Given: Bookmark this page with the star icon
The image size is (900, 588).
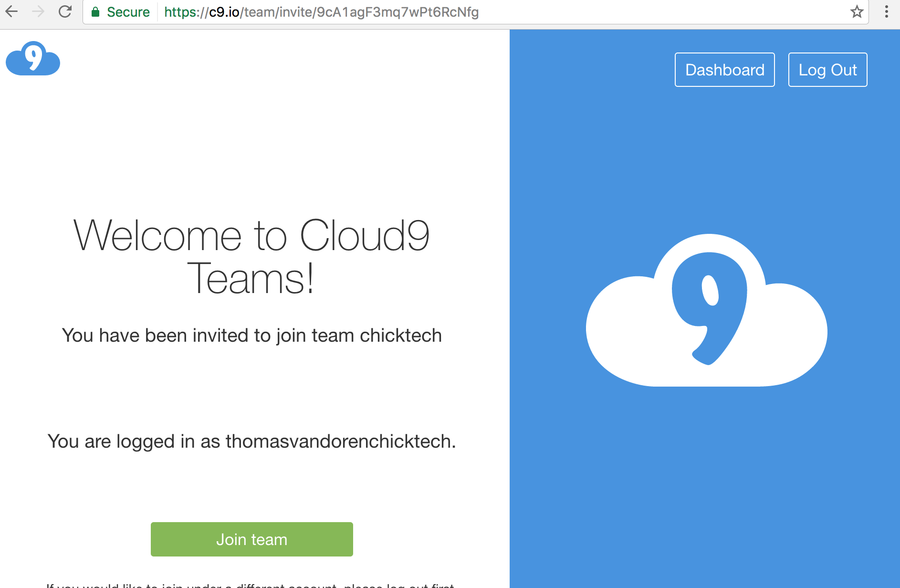Looking at the screenshot, I should click(x=857, y=12).
